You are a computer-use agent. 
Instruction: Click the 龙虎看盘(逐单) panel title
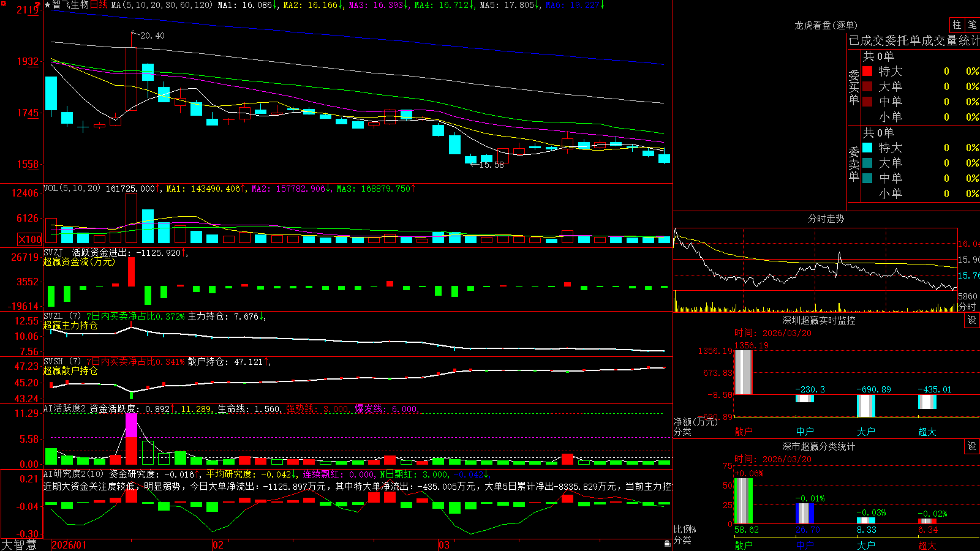tap(826, 25)
